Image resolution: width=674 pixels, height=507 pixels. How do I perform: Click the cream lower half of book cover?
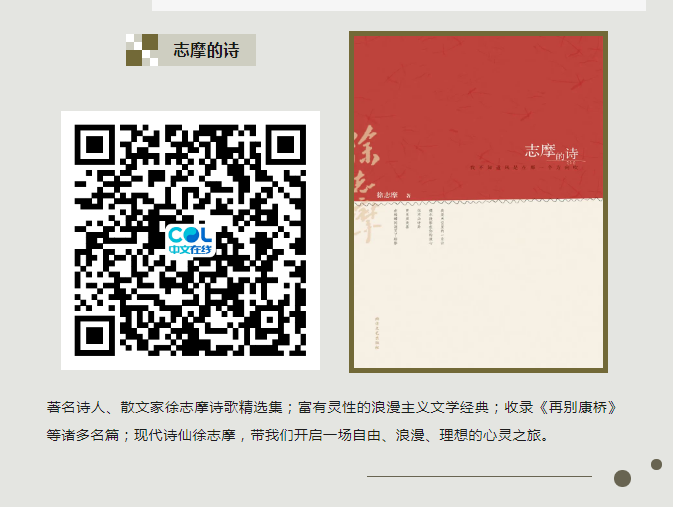pyautogui.click(x=478, y=284)
